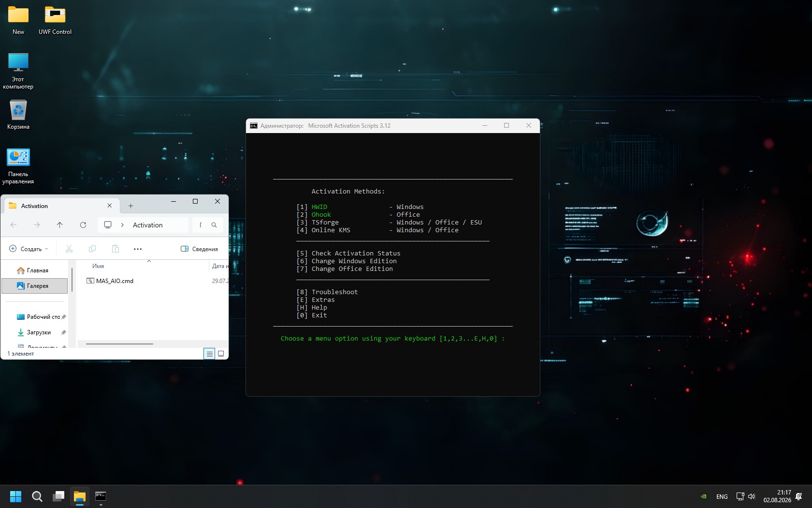This screenshot has height=508, width=812.
Task: Click '[8] Troubleshoot' in the console
Action: coord(327,292)
